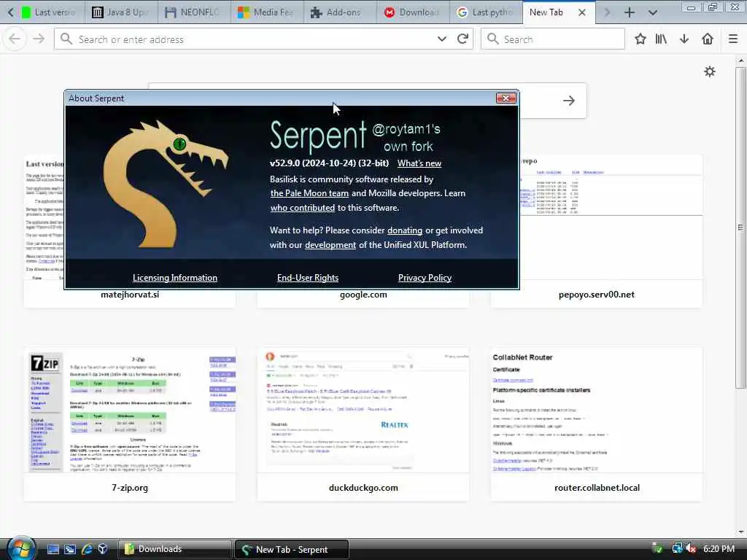Go to the home page icon
Screen dimensions: 747x560
708,39
